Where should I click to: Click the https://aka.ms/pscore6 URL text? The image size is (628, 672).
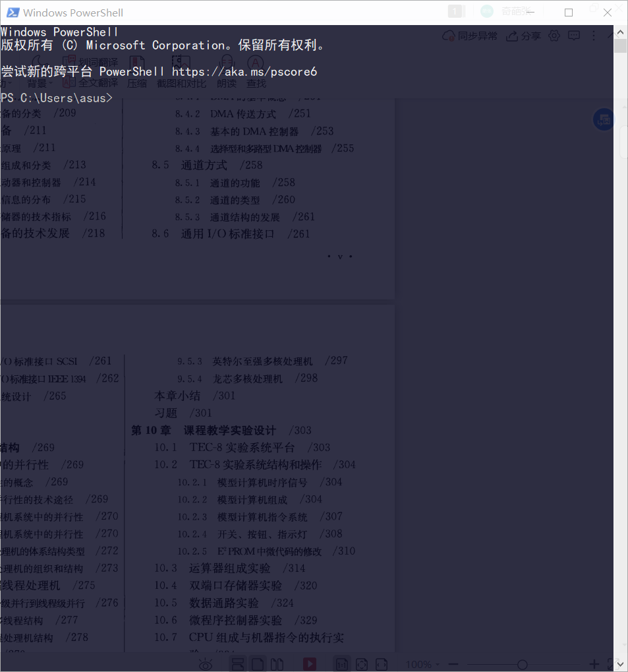point(244,72)
